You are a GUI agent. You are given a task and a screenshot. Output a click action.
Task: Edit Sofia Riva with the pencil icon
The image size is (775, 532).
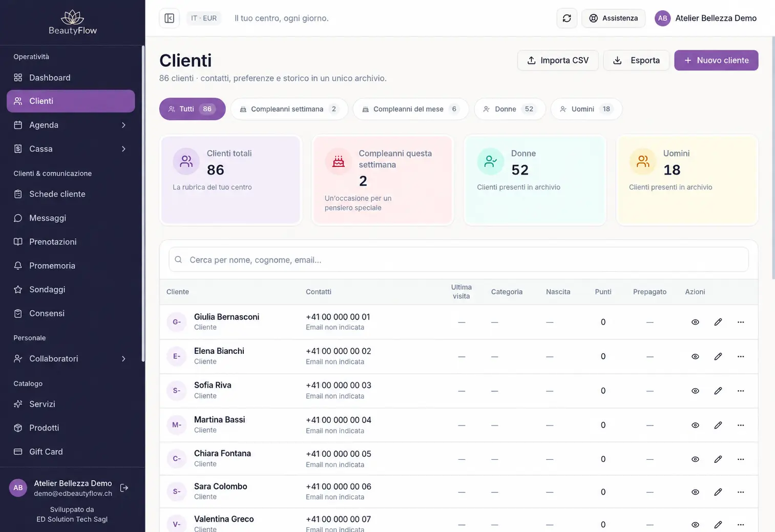(x=718, y=391)
